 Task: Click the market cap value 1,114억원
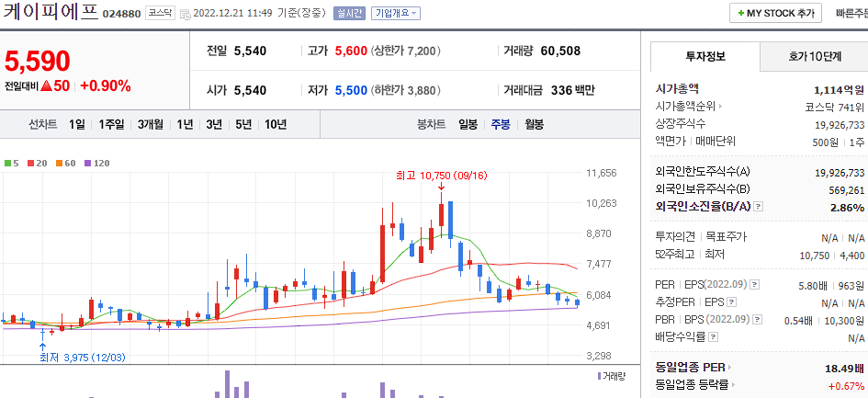tap(840, 90)
